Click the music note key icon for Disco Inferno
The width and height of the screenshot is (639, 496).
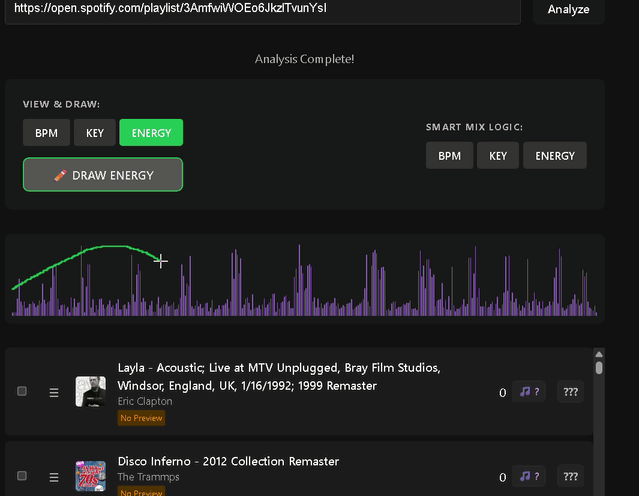pos(529,476)
